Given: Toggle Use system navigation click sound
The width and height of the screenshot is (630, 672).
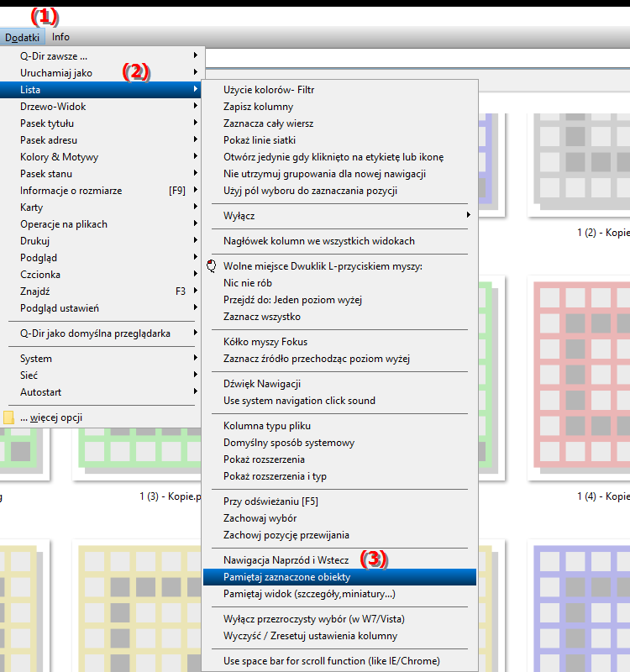Looking at the screenshot, I should [339, 401].
